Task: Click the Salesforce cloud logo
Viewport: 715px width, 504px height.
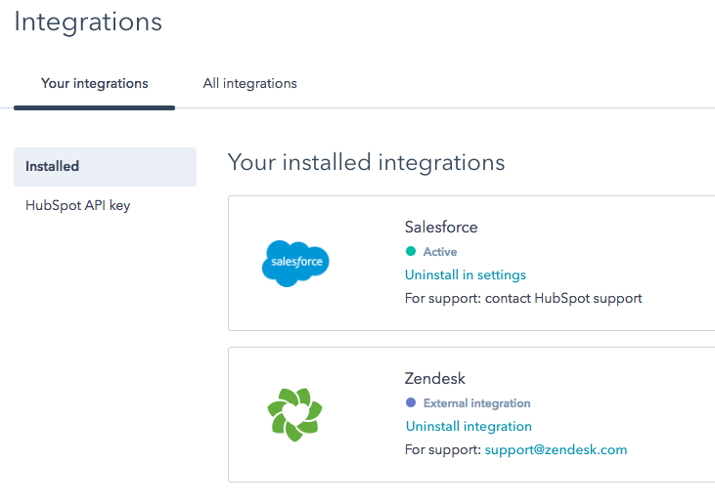Action: (x=295, y=263)
